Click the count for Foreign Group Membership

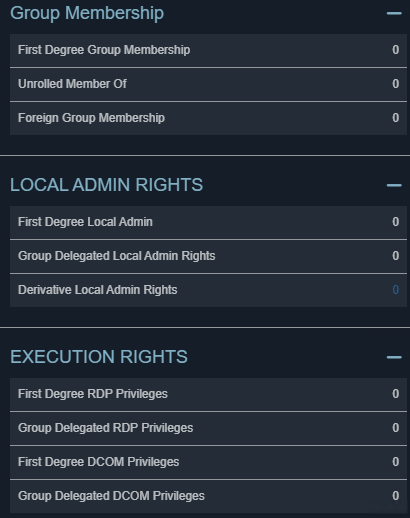[396, 118]
